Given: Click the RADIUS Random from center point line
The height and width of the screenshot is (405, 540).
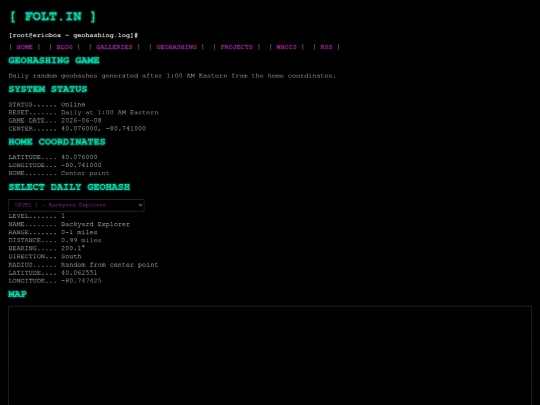Looking at the screenshot, I should coord(83,265).
